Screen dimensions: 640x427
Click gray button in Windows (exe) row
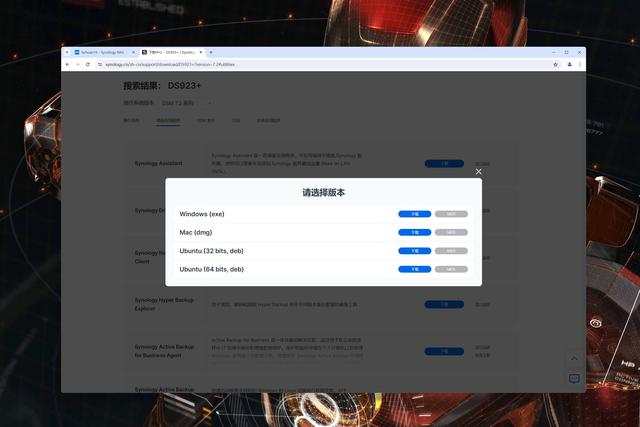(451, 214)
